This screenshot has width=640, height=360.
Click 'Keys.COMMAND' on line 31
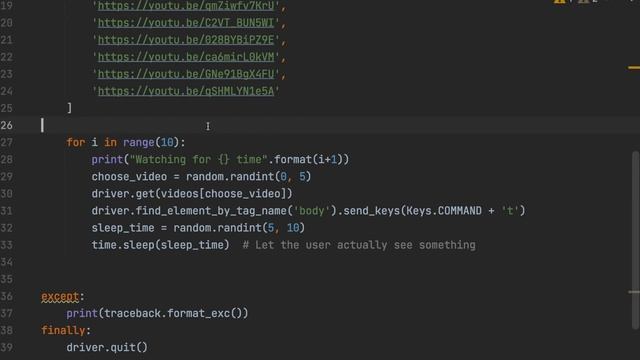444,211
